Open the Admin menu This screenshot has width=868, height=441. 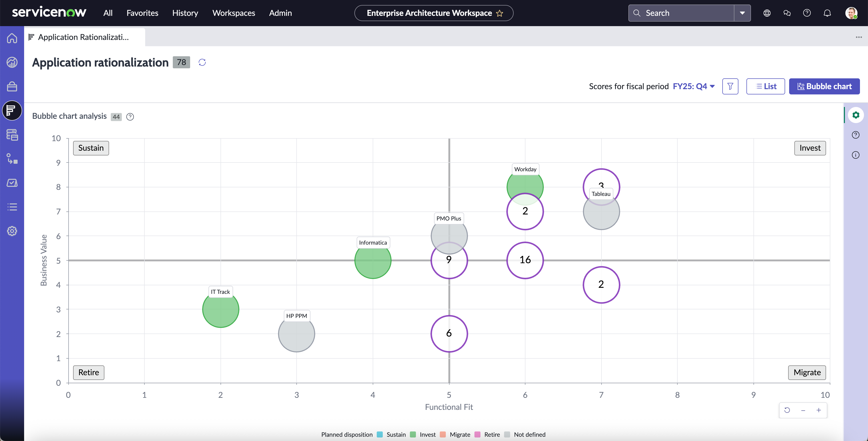click(281, 13)
